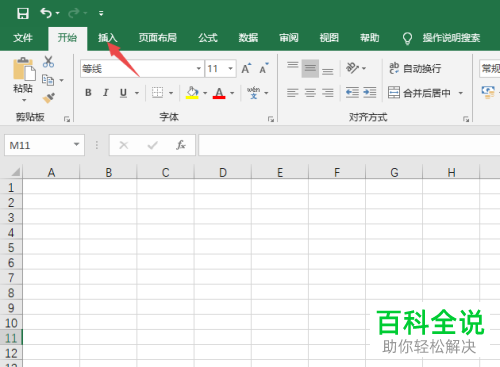
Task: Click the Borders icon
Action: point(157,93)
